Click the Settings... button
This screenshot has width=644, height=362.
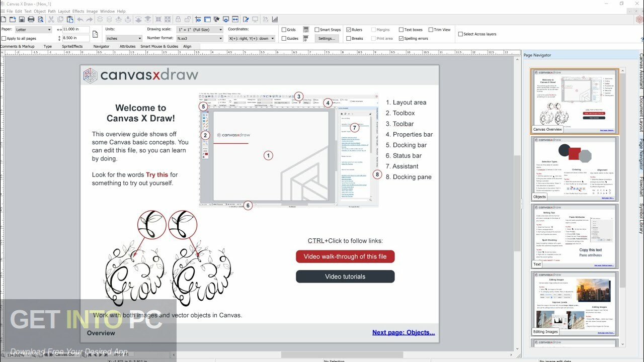pos(326,38)
